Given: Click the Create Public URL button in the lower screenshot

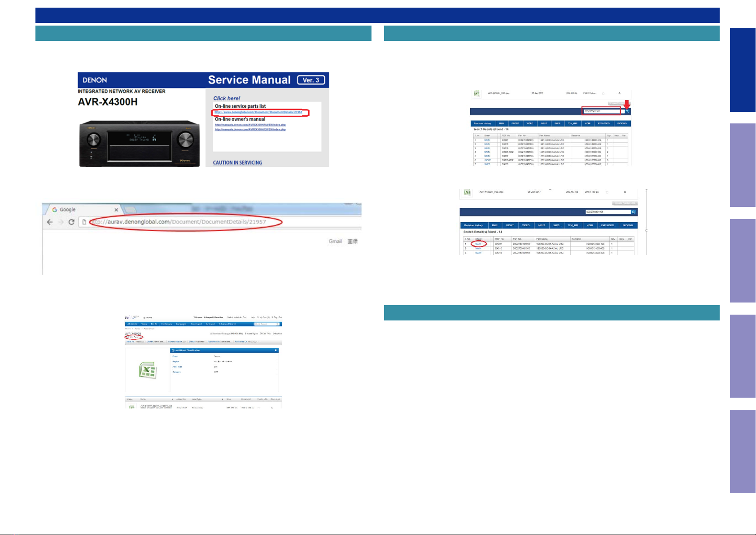Looking at the screenshot, I should click(x=625, y=203).
